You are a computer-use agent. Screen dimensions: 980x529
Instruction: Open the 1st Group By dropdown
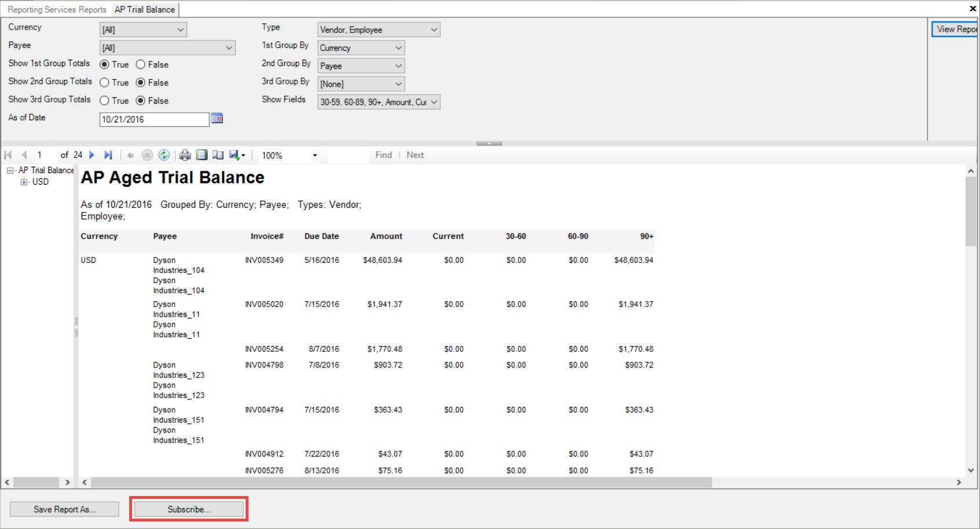[x=361, y=47]
